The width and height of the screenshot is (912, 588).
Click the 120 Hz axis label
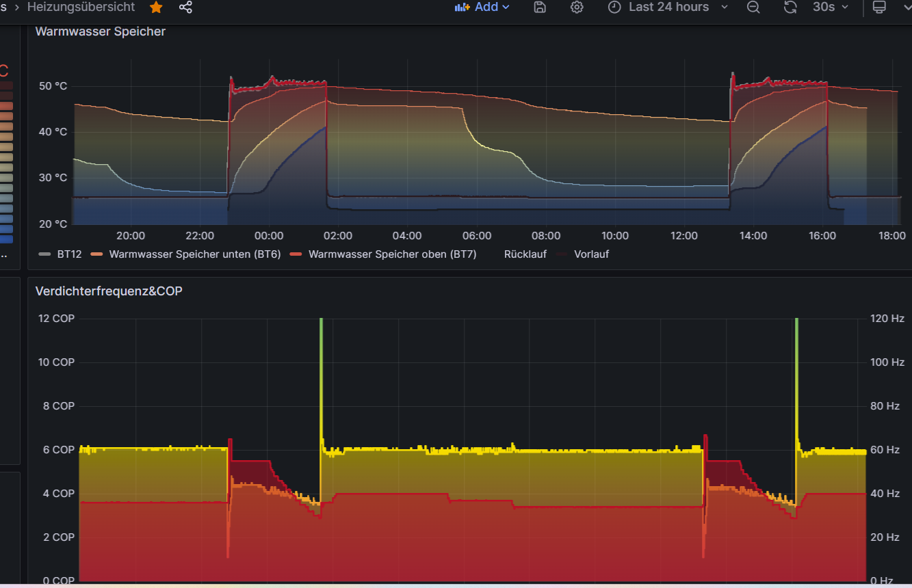(887, 319)
